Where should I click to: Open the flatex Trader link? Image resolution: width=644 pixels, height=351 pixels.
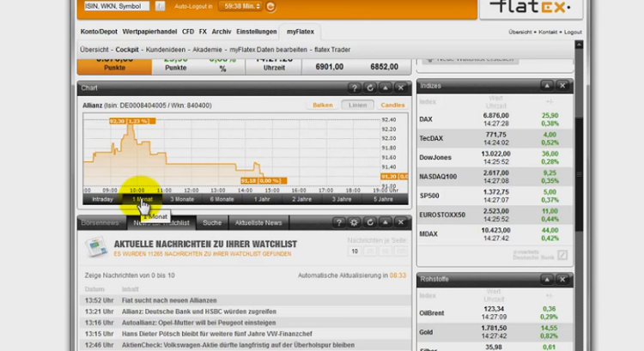click(332, 50)
